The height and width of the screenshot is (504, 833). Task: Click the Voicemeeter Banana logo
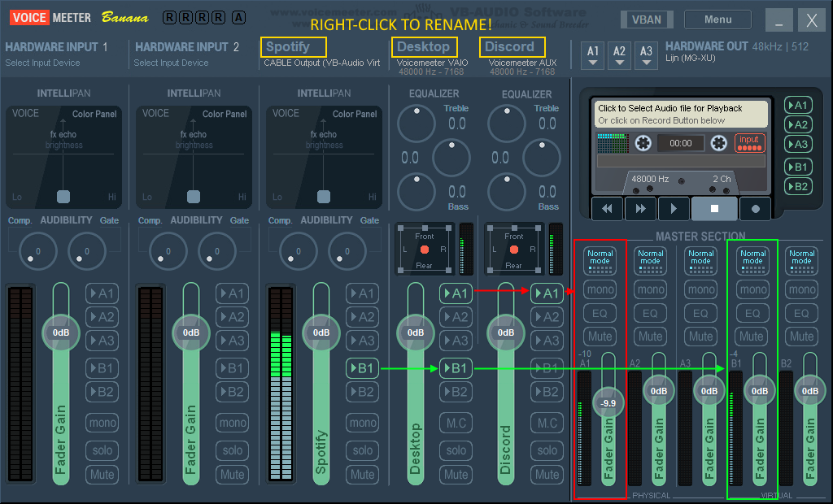79,18
